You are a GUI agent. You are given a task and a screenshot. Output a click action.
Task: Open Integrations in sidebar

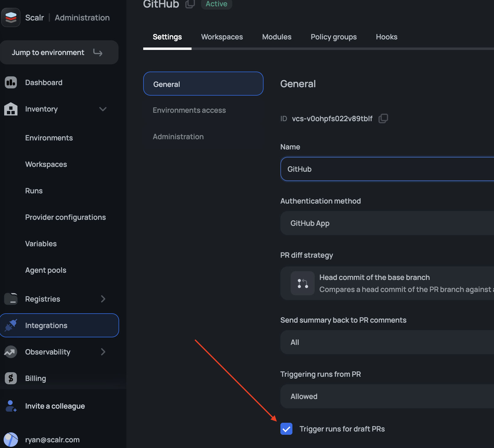click(x=59, y=325)
